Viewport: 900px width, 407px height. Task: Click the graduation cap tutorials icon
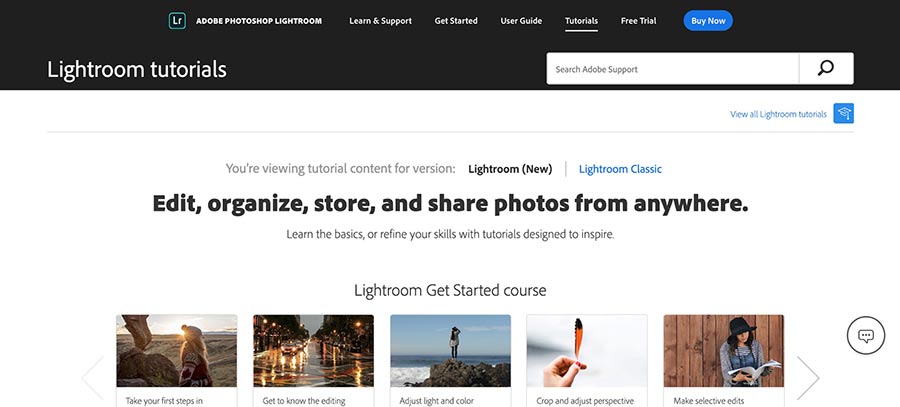click(843, 113)
